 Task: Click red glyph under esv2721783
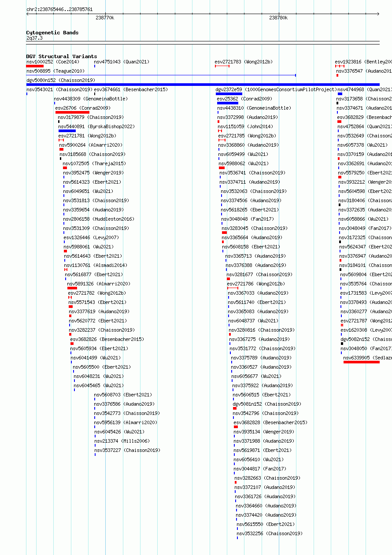coord(222,66)
